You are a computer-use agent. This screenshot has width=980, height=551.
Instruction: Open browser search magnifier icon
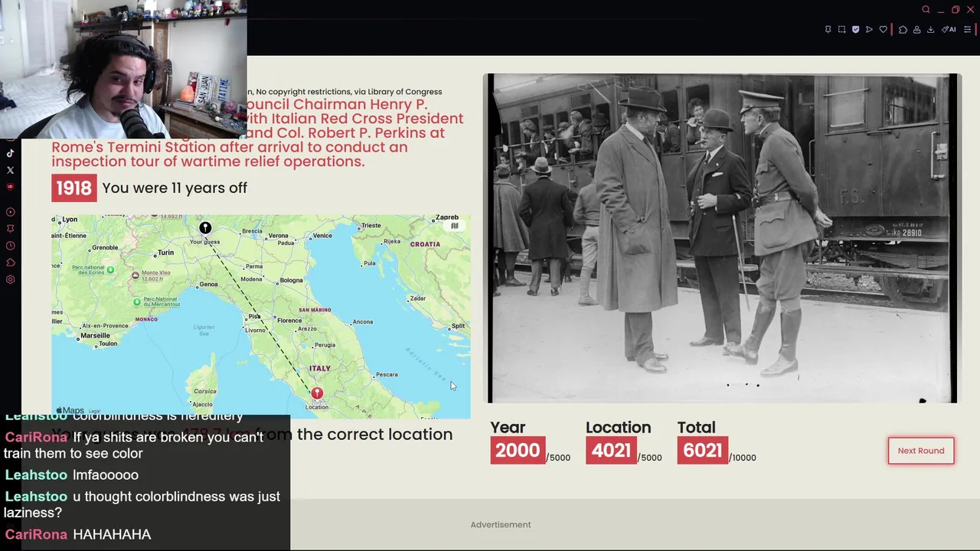click(926, 10)
